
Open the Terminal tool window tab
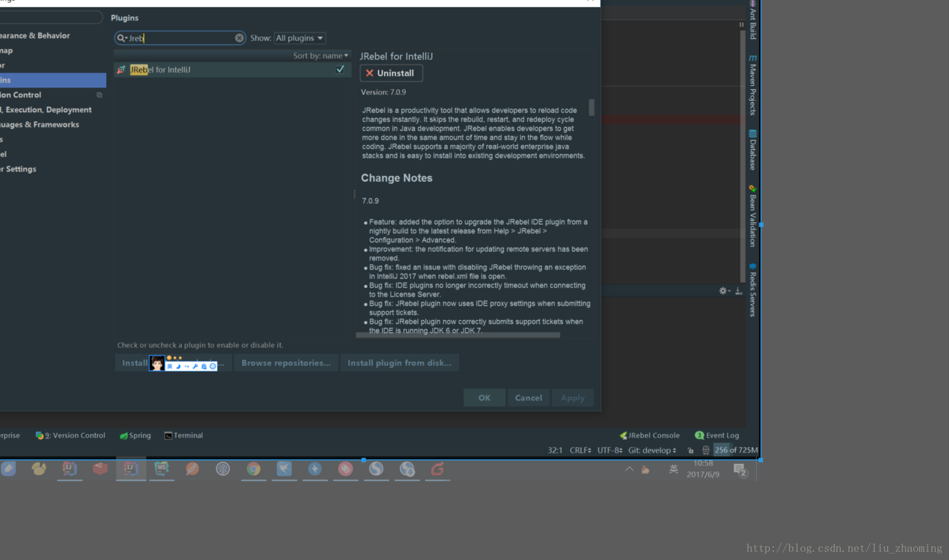[183, 435]
